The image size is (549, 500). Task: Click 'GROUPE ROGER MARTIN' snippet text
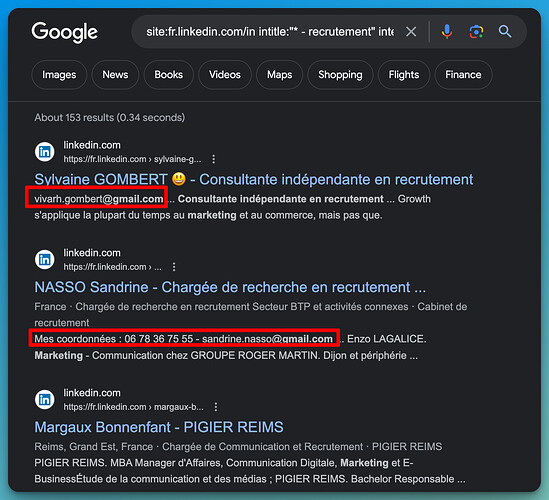255,355
